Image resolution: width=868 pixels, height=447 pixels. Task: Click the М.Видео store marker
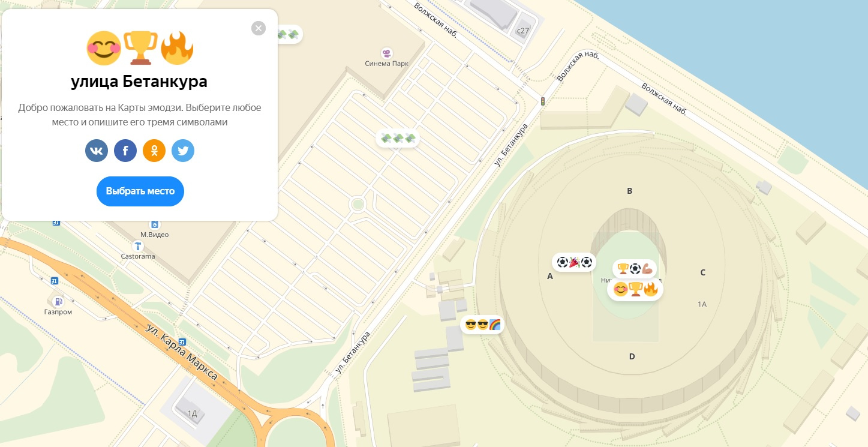tap(155, 224)
